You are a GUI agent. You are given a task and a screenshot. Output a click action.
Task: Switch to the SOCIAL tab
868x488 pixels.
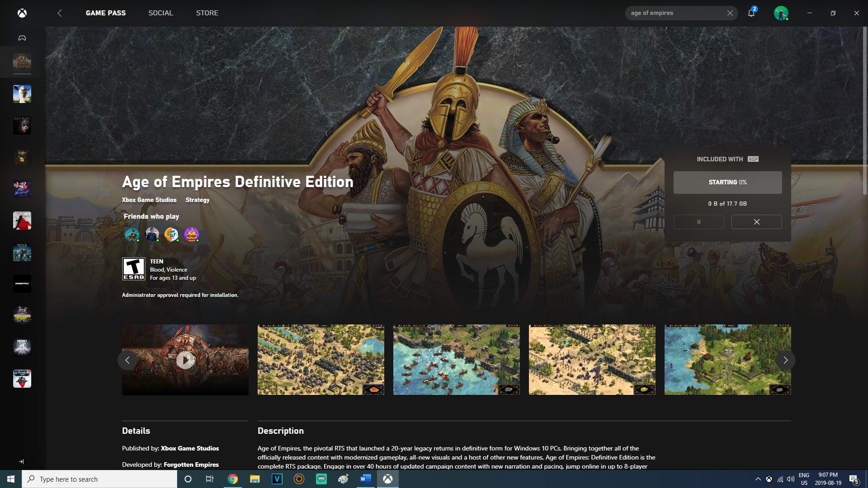[160, 13]
